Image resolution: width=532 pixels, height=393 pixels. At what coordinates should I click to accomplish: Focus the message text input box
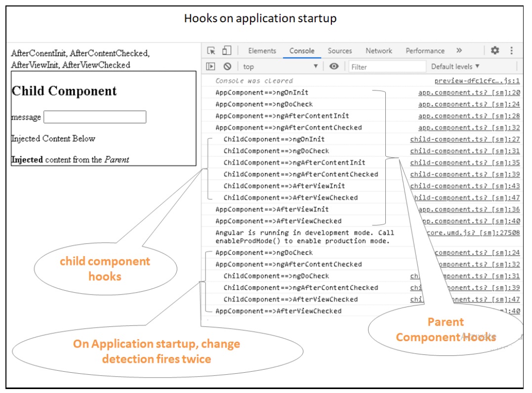click(x=95, y=117)
